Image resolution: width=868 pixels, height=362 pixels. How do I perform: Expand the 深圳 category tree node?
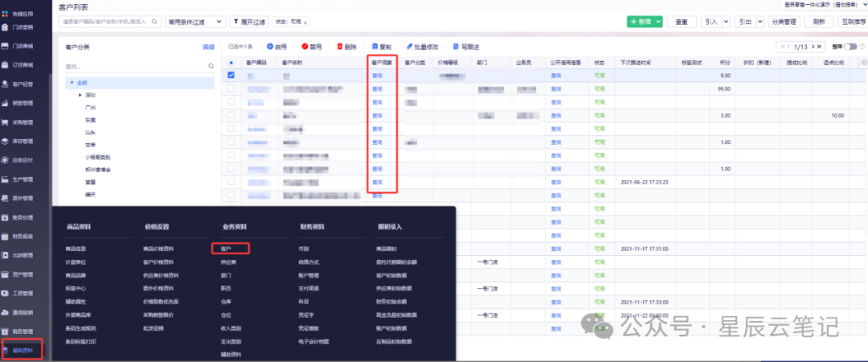click(80, 96)
